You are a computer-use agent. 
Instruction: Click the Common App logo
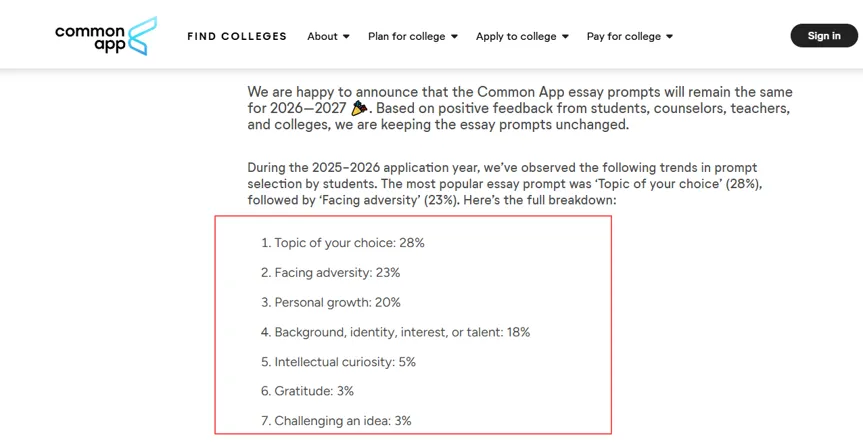click(x=106, y=36)
